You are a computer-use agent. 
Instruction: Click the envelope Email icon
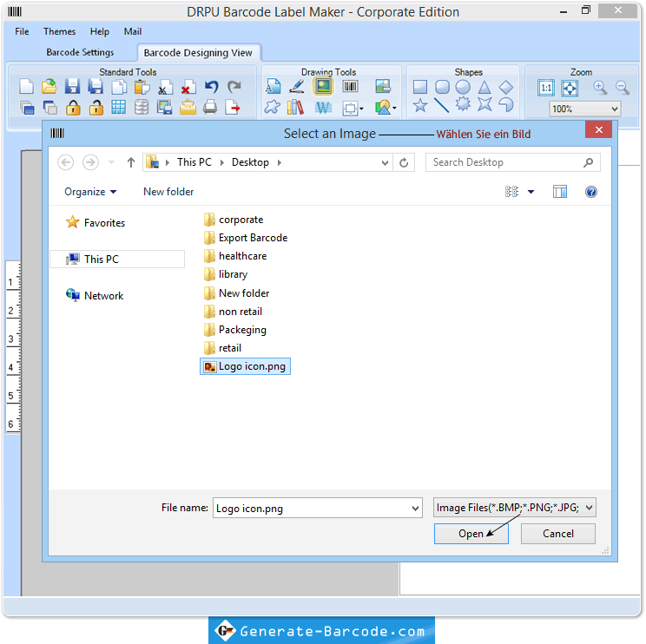click(x=188, y=108)
